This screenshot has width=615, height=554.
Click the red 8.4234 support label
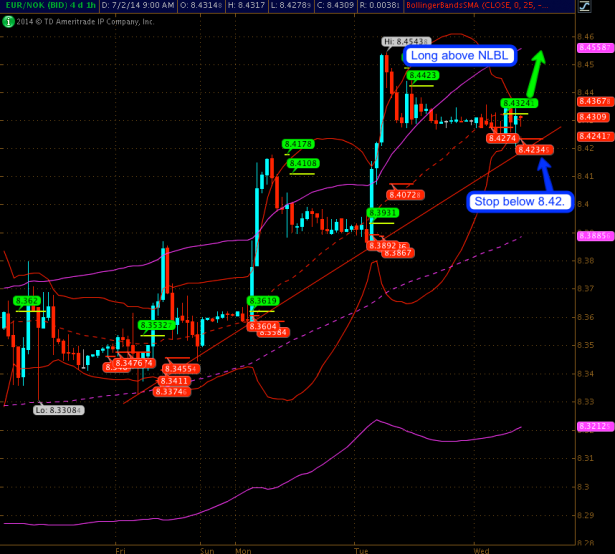(532, 149)
